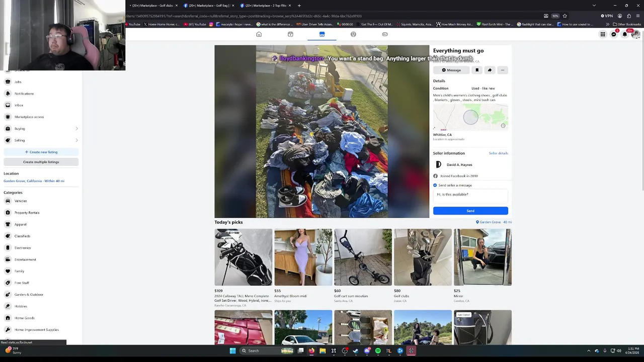Open the browser VPN button

pyautogui.click(x=606, y=16)
